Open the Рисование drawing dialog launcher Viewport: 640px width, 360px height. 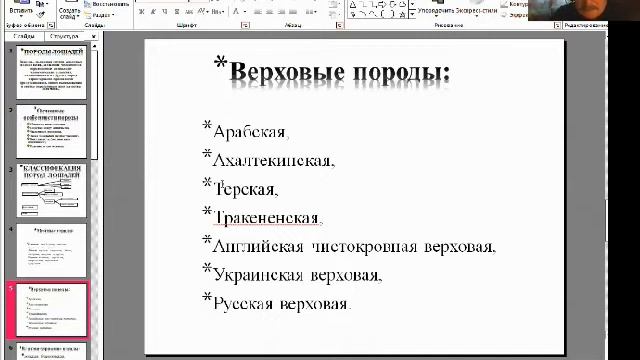[x=557, y=25]
